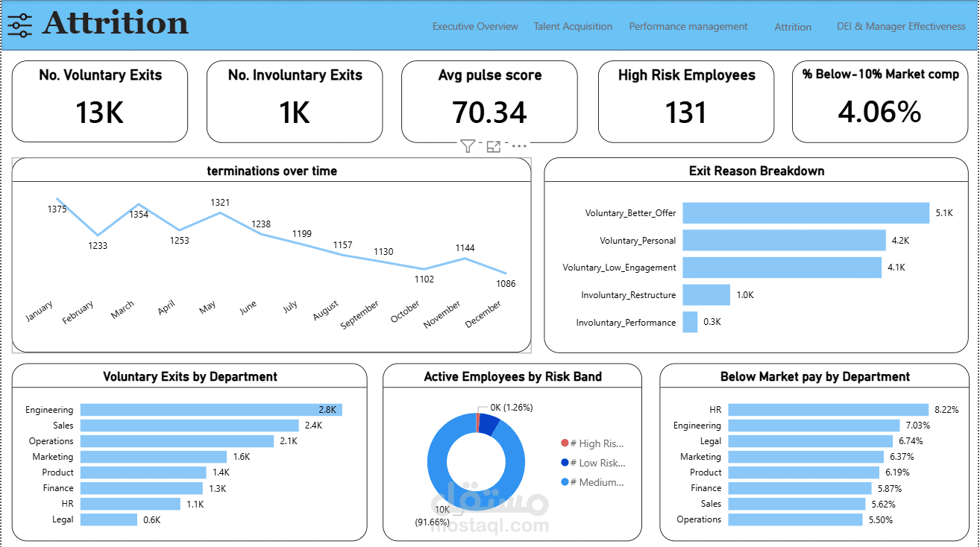Select the Voluntary_Better_Offer bar

(x=806, y=213)
